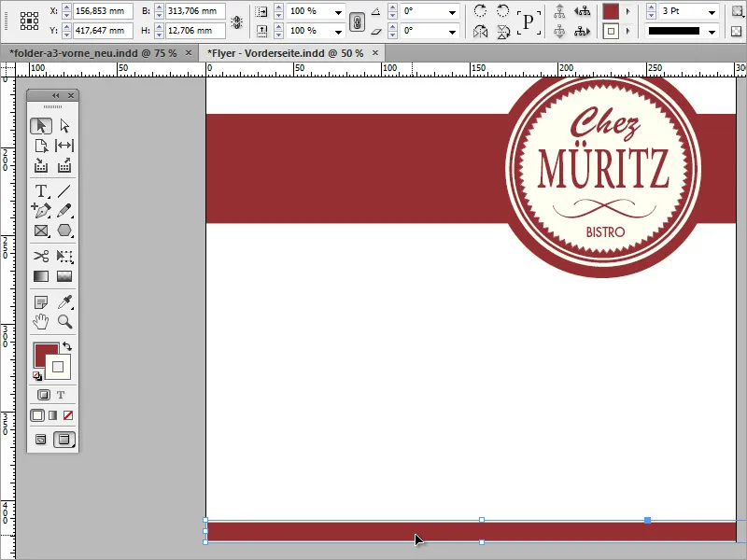The image size is (747, 560).
Task: Select the Zoom magnifier tool
Action: pos(64,322)
